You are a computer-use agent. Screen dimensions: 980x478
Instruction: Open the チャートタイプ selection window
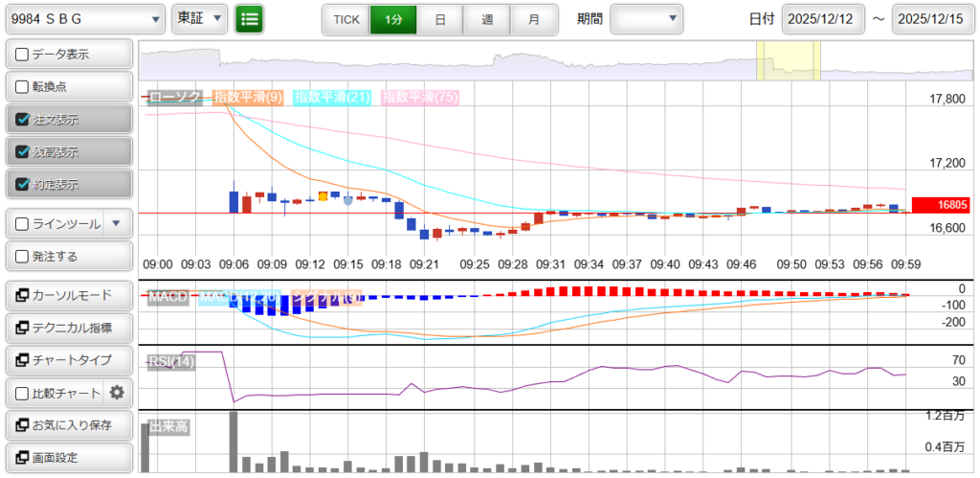[67, 360]
